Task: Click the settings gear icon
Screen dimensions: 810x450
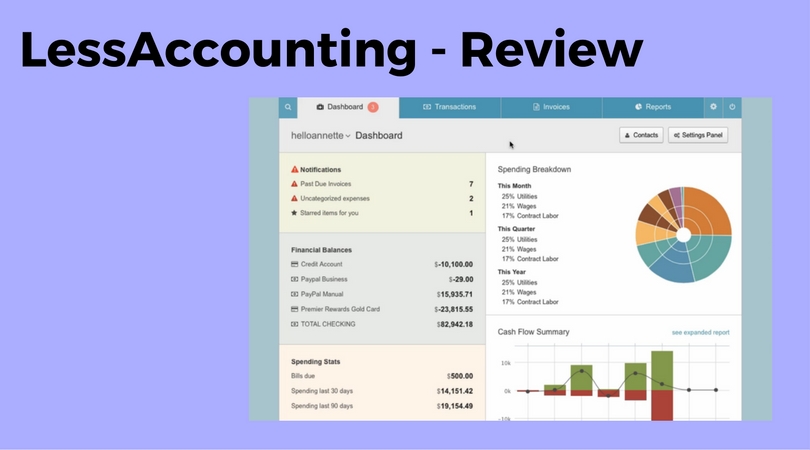Action: click(x=713, y=107)
